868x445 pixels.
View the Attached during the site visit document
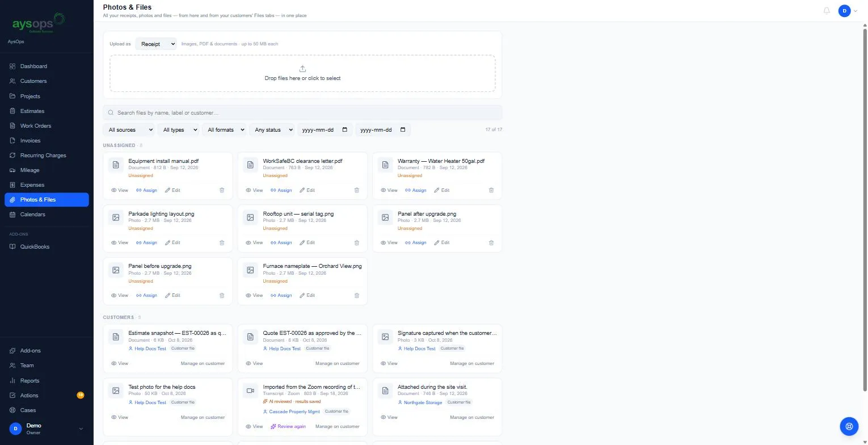pos(389,418)
